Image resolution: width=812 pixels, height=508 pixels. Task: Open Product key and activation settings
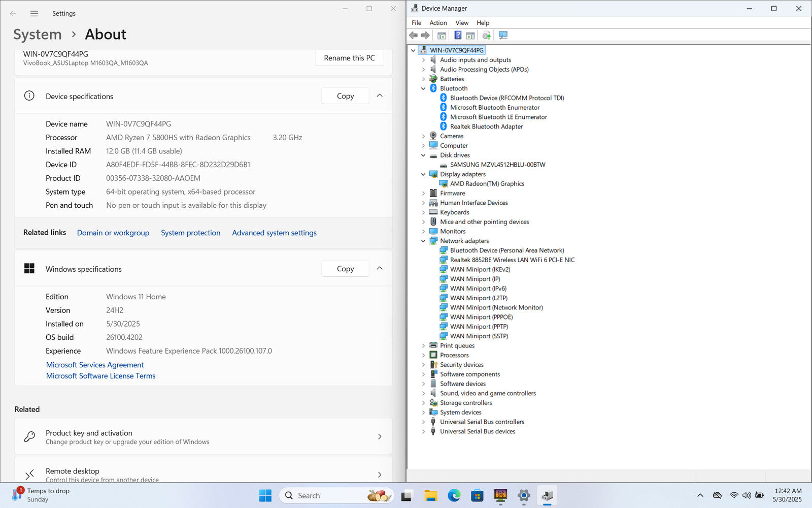point(204,436)
